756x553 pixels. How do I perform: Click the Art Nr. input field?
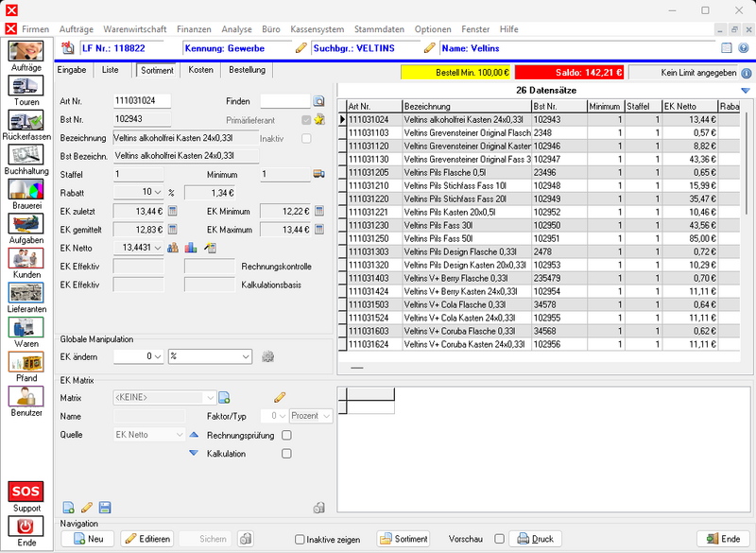[x=143, y=101]
